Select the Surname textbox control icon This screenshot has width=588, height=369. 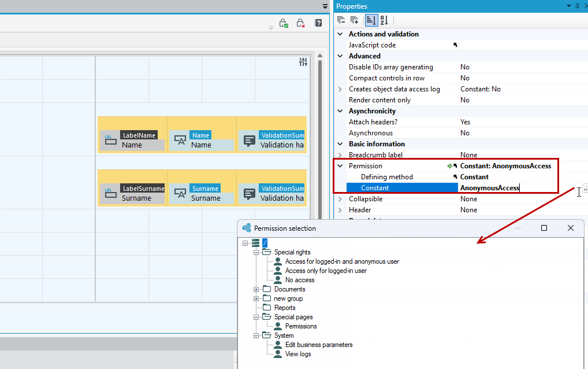coord(180,193)
